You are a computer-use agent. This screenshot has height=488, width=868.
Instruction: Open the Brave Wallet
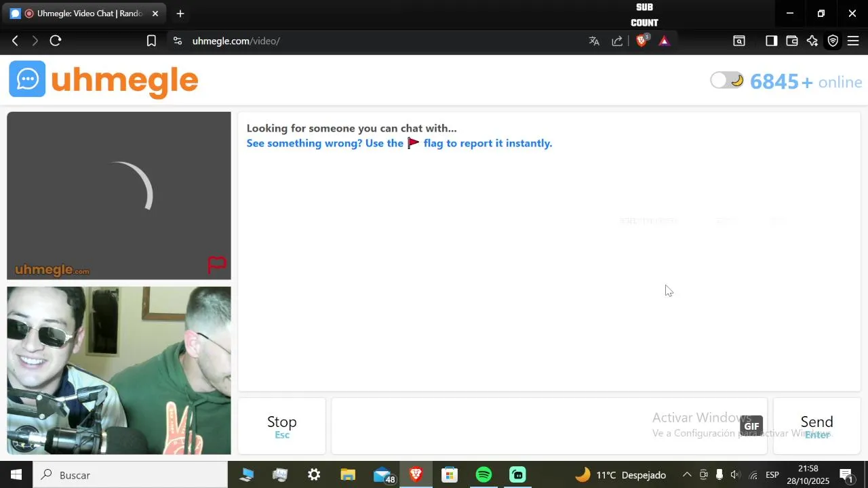[791, 41]
